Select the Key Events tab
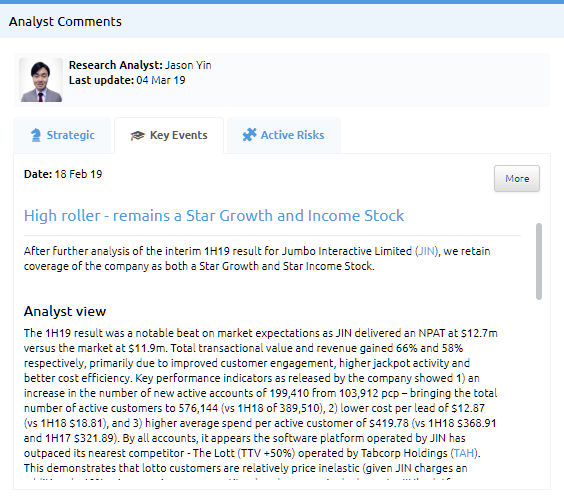This screenshot has height=499, width=564. [169, 135]
